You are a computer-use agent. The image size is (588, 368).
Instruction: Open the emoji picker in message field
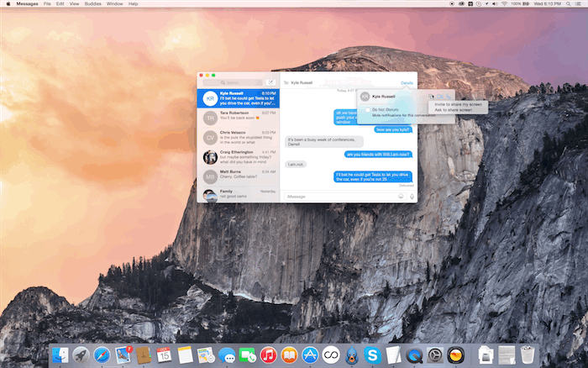400,197
